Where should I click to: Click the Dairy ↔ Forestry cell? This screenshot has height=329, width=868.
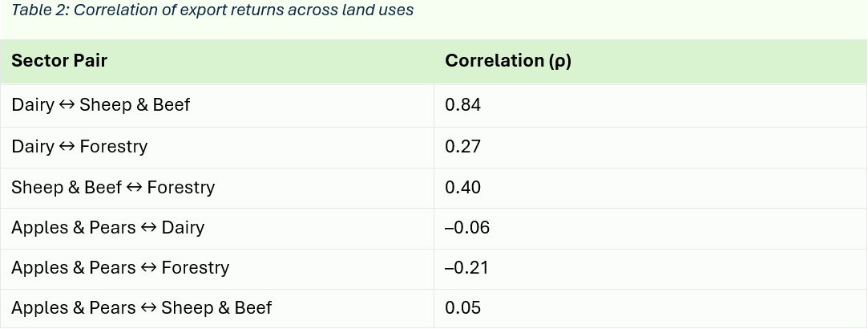79,147
